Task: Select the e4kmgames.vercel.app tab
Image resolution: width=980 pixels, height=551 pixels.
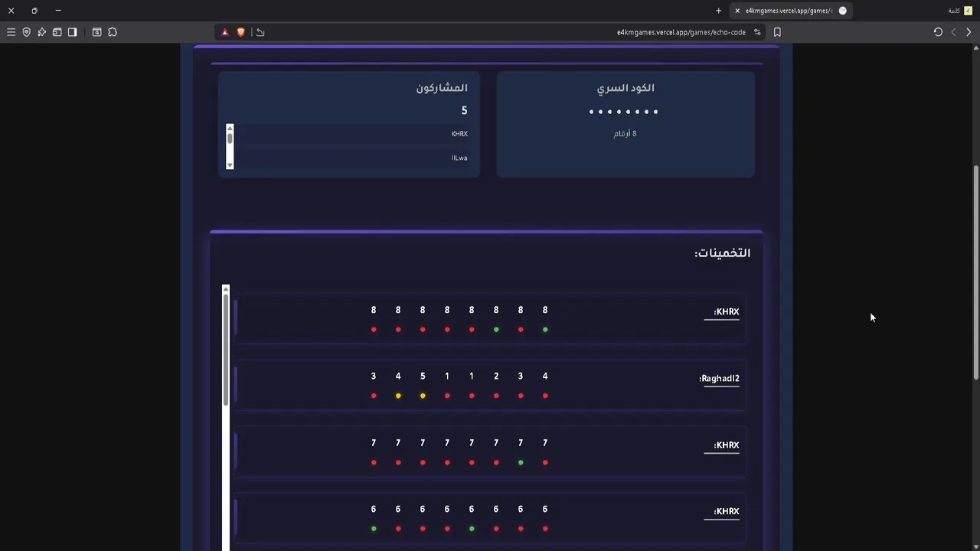Action: 790,11
